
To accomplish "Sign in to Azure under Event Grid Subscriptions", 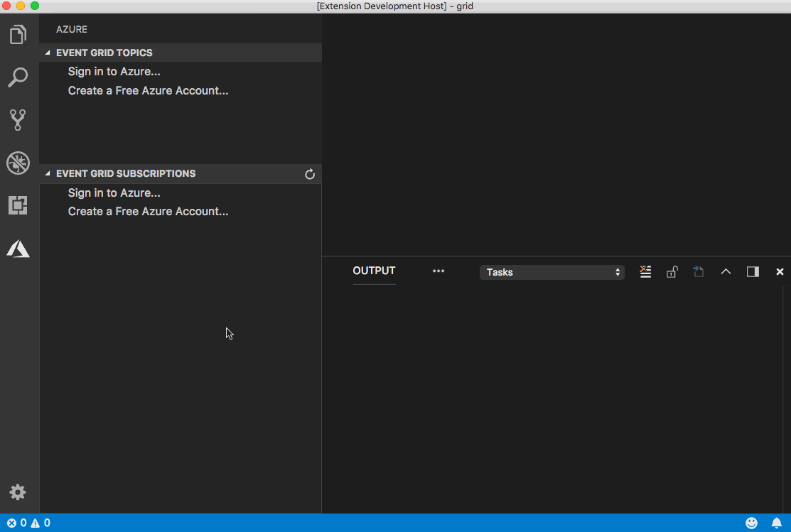I will (114, 192).
